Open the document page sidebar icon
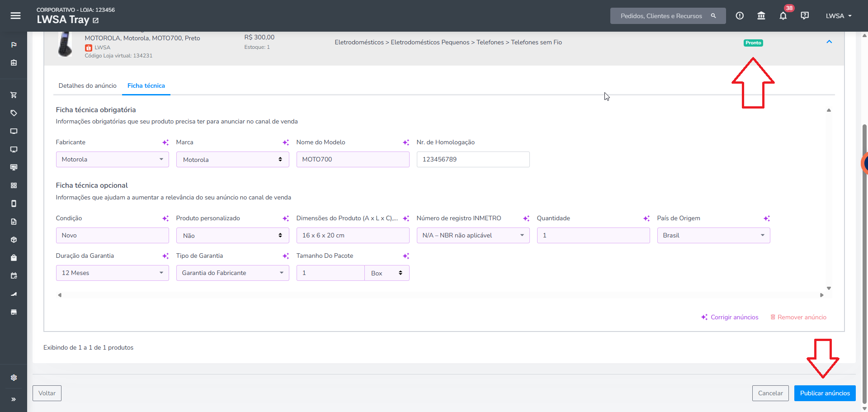 pos(14,222)
